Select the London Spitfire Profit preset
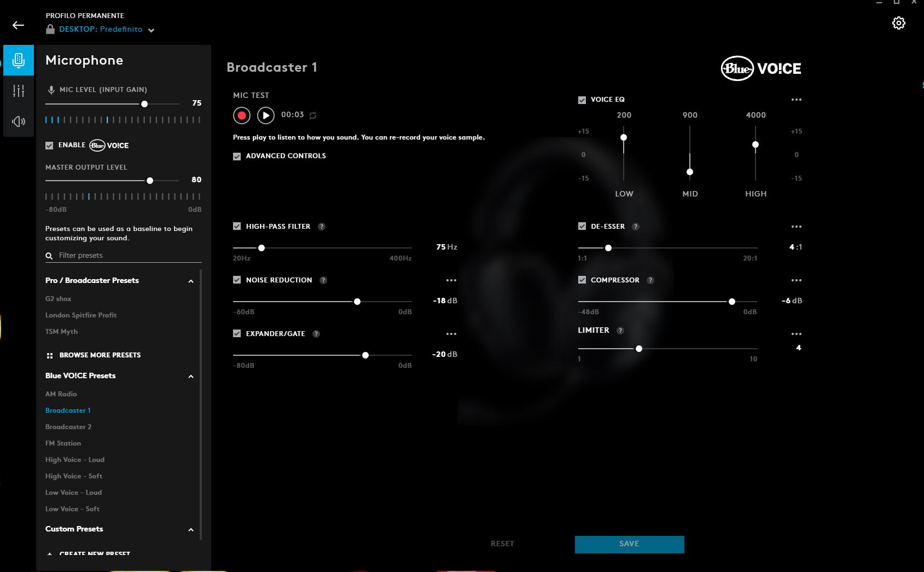 click(81, 315)
